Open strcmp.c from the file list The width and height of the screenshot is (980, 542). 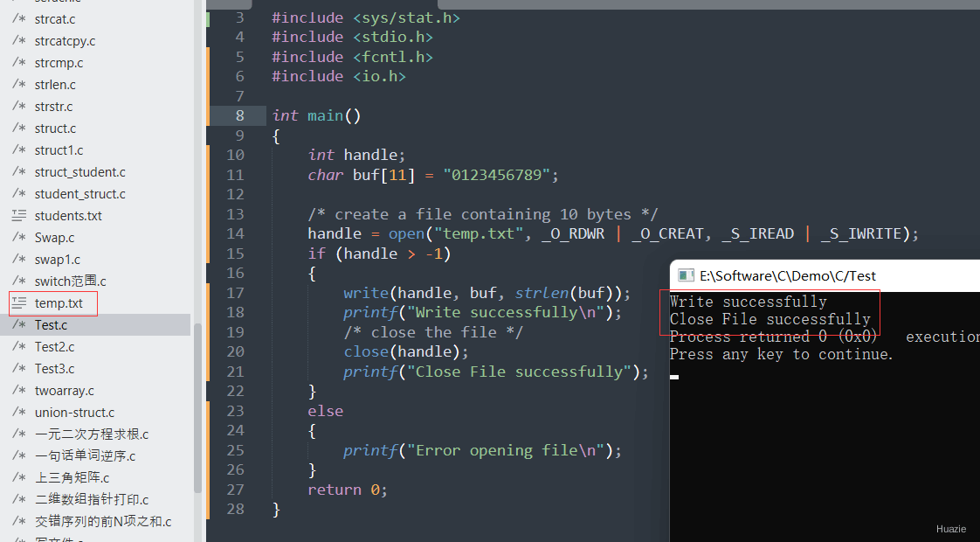coord(59,63)
